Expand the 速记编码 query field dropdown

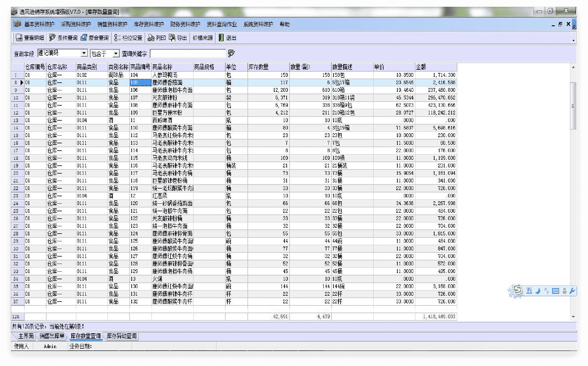coord(84,53)
